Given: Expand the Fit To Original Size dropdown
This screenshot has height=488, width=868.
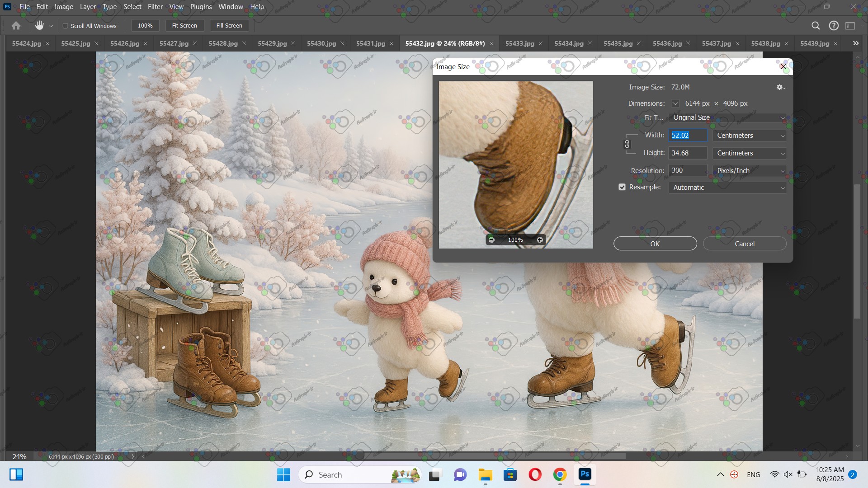Looking at the screenshot, I should (x=727, y=117).
